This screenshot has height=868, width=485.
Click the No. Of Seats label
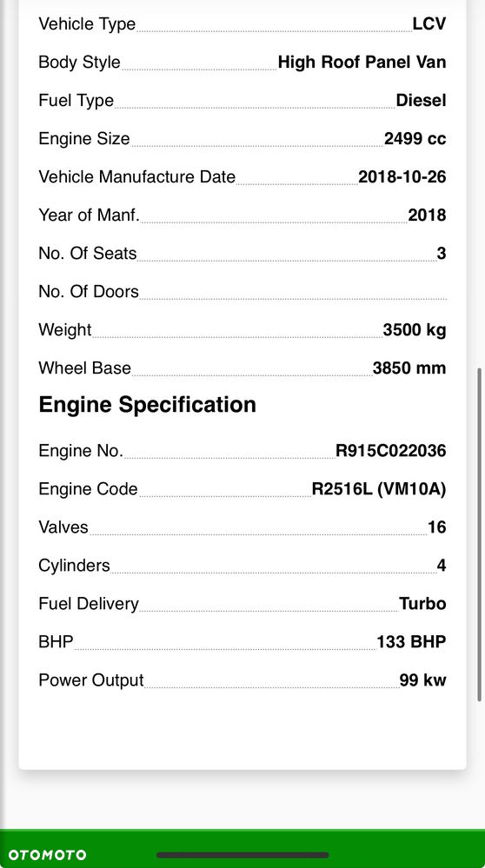[x=88, y=254]
